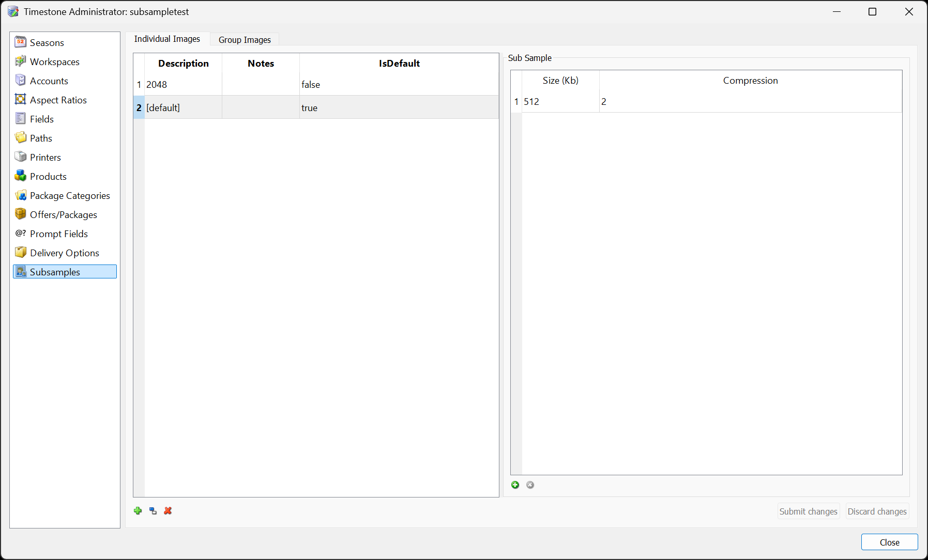The width and height of the screenshot is (928, 560).
Task: Select the [default] description cell
Action: coord(184,107)
